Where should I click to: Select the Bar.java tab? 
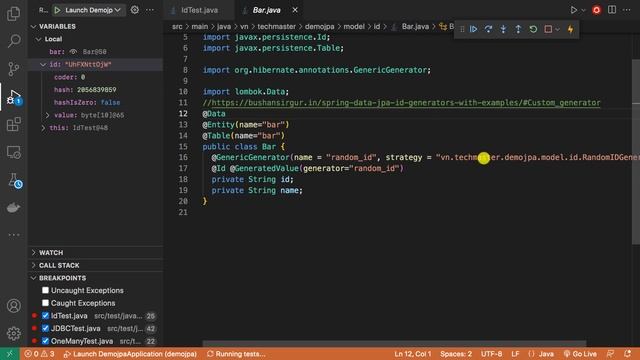tap(266, 10)
